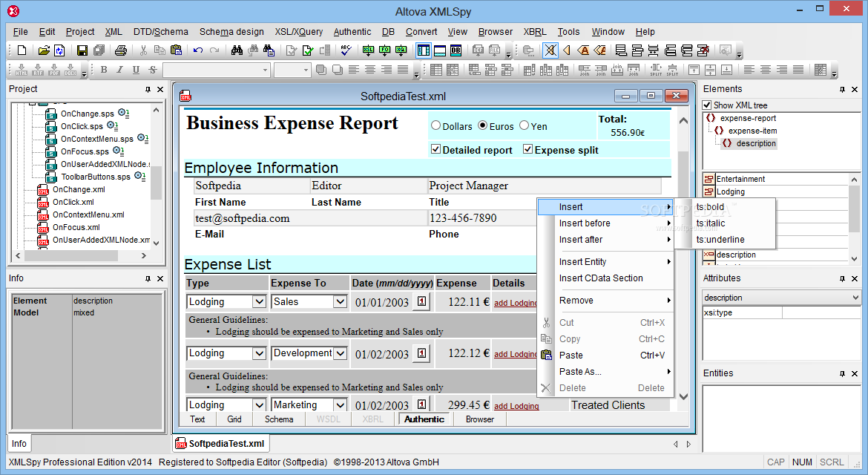This screenshot has height=475, width=868.
Task: Select OnChange.sps in Project tree
Action: pyautogui.click(x=87, y=114)
